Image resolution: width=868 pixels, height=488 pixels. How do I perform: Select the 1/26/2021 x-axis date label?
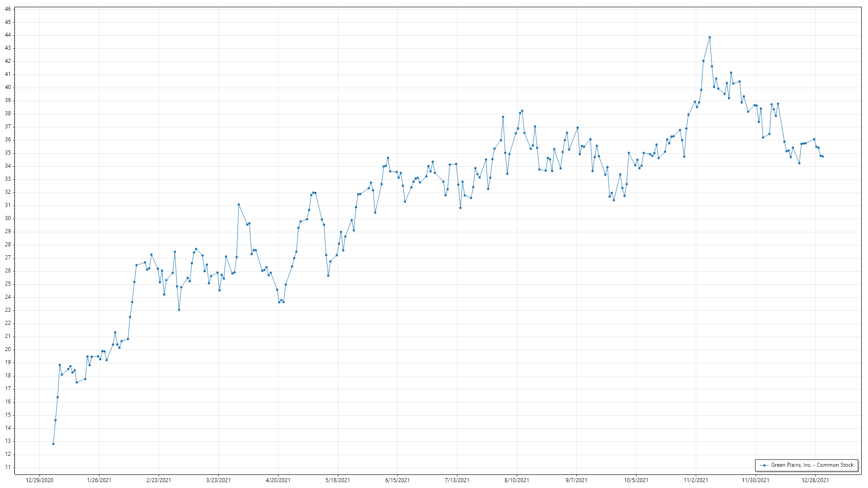click(x=99, y=480)
